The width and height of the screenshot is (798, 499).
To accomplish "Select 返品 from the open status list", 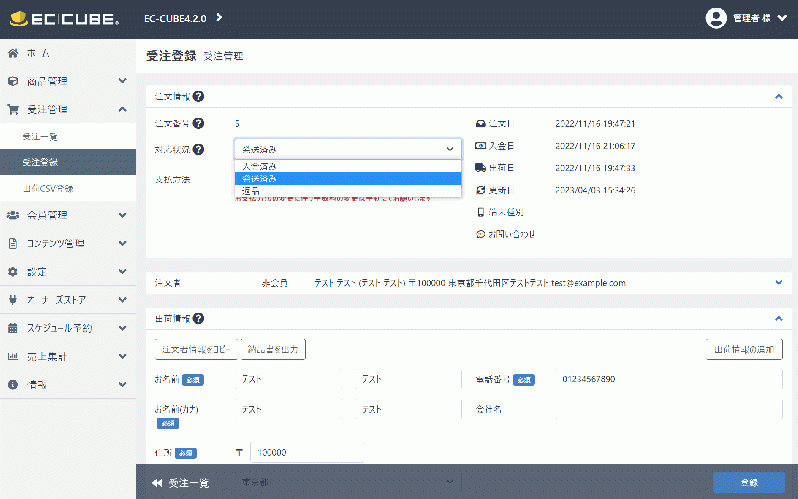I will click(x=348, y=191).
